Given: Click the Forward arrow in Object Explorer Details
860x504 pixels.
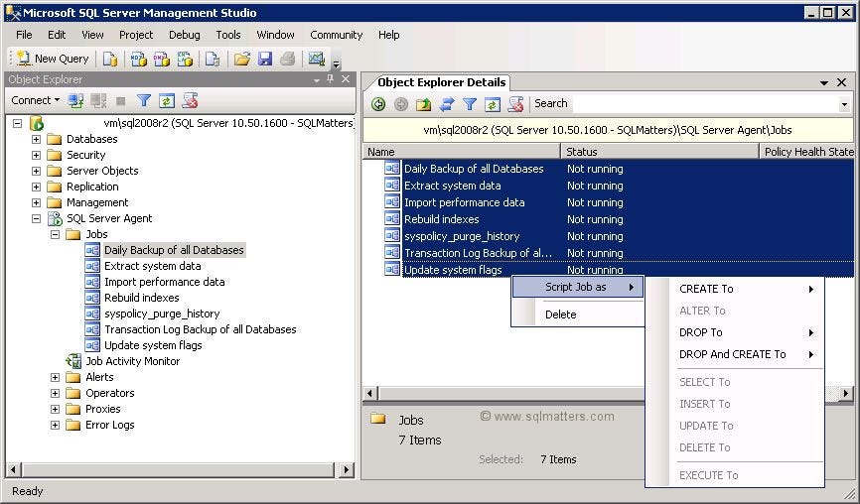Looking at the screenshot, I should tap(401, 104).
